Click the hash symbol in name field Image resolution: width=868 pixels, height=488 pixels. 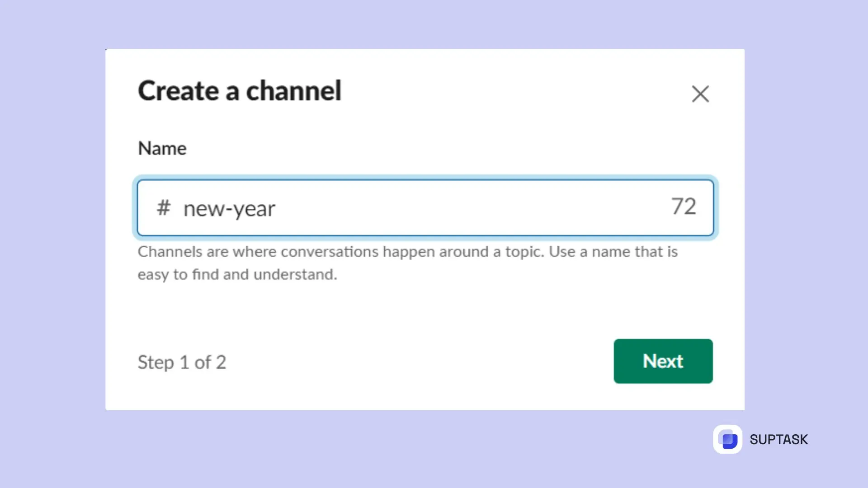(163, 208)
